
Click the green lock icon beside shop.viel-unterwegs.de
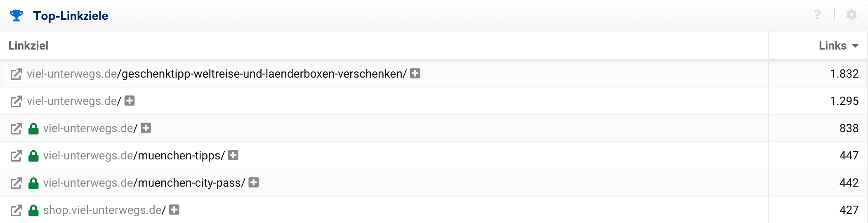(x=33, y=211)
